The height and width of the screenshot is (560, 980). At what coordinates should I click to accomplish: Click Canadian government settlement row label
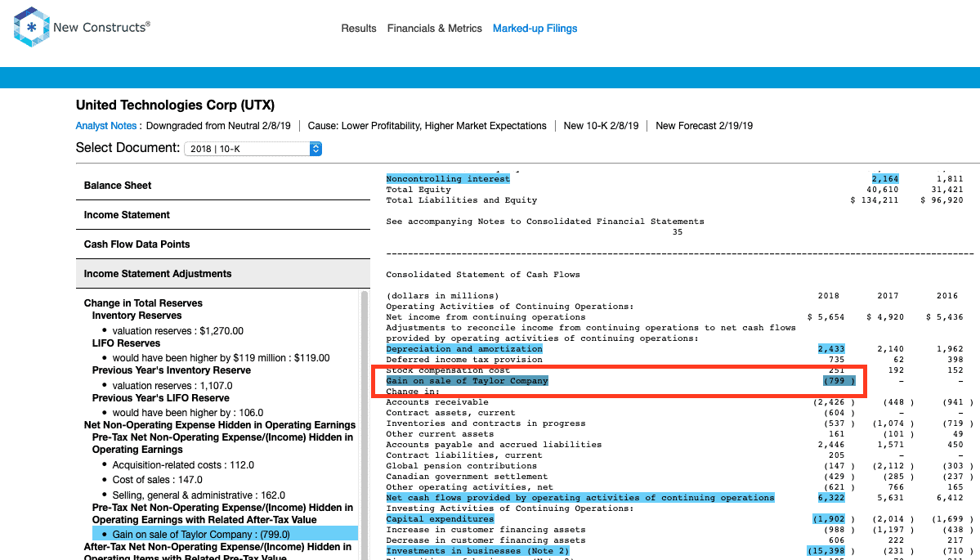pos(467,477)
